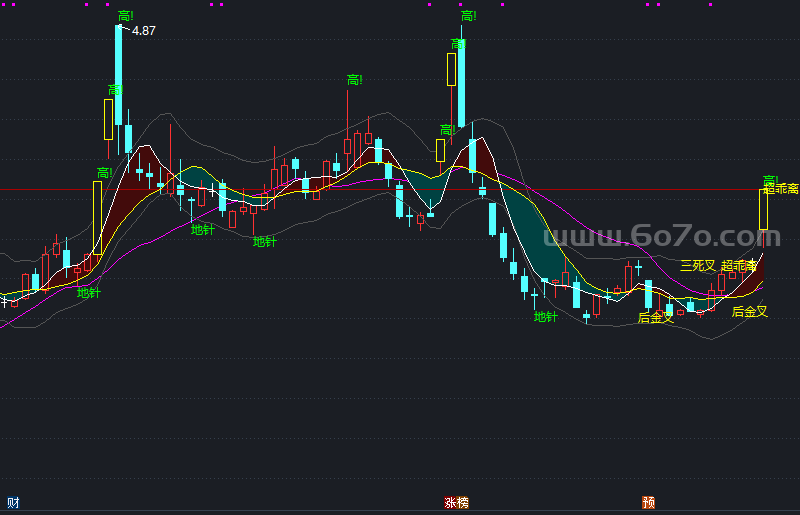Click the 4.87 peak price label
The height and width of the screenshot is (515, 800).
[143, 31]
